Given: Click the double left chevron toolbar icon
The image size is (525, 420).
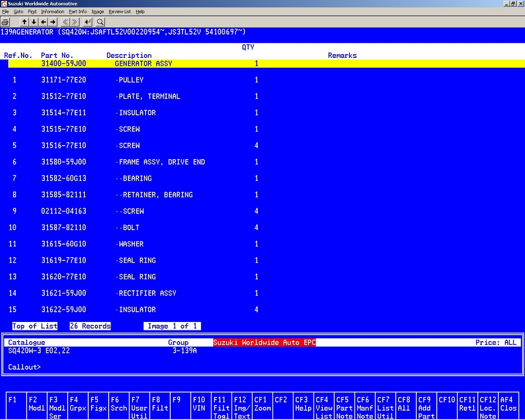Looking at the screenshot, I should [x=65, y=22].
